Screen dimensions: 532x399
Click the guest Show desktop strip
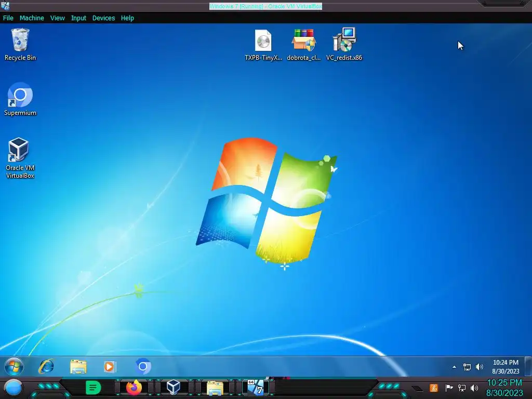tap(528, 366)
